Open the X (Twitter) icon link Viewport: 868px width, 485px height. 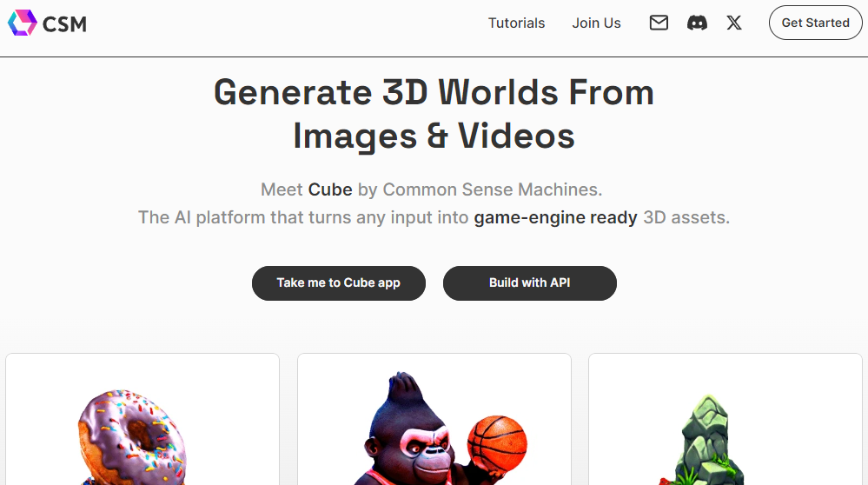[x=734, y=23]
